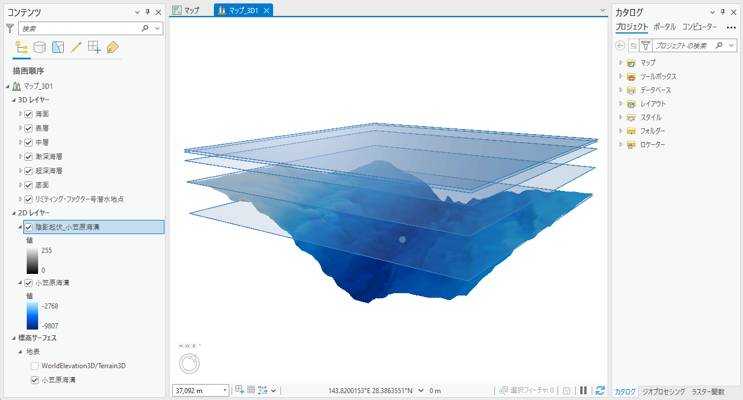743x400 pixels.
Task: Click the magnifier in プロジェクトの検索 box
Action: pyautogui.click(x=719, y=45)
